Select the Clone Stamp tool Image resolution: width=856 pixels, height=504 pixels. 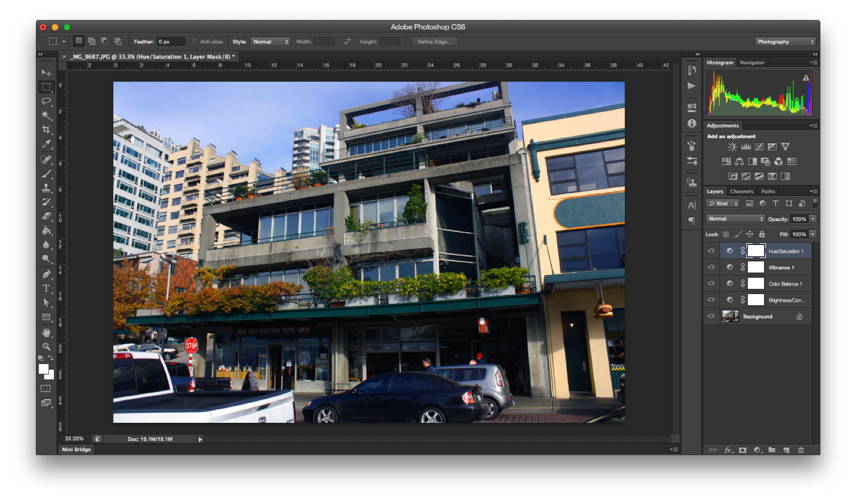tap(46, 188)
